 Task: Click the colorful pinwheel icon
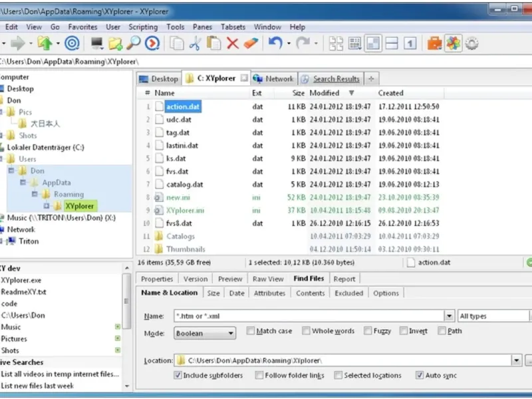[454, 43]
